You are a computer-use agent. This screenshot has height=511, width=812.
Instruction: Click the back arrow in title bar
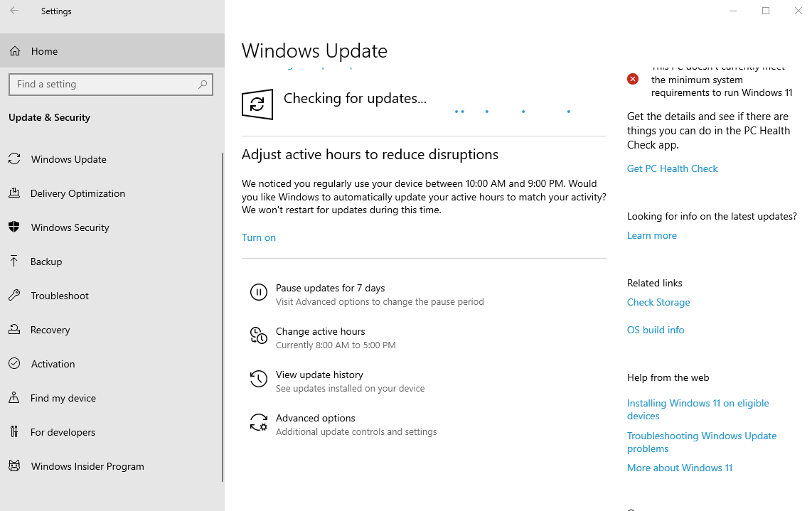point(14,11)
